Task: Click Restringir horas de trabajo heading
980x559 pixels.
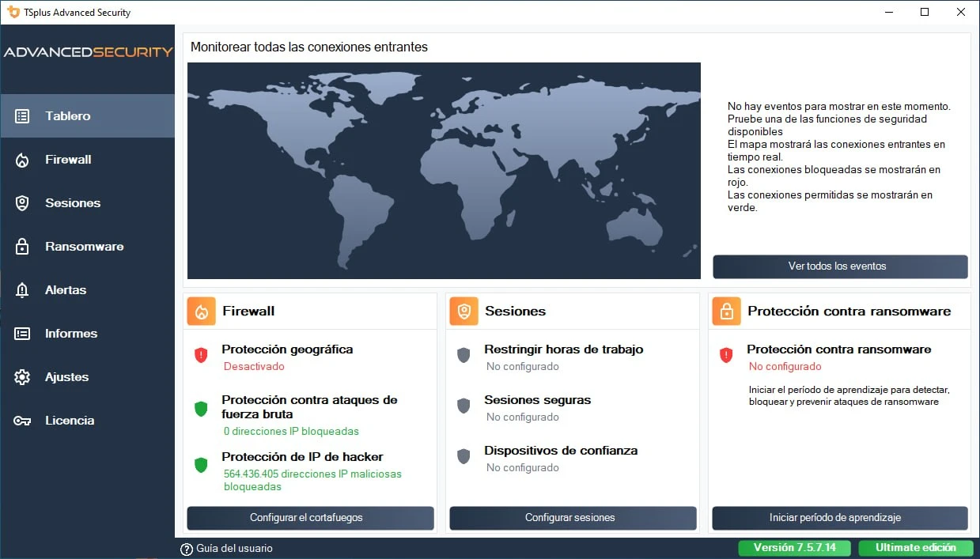Action: (564, 349)
